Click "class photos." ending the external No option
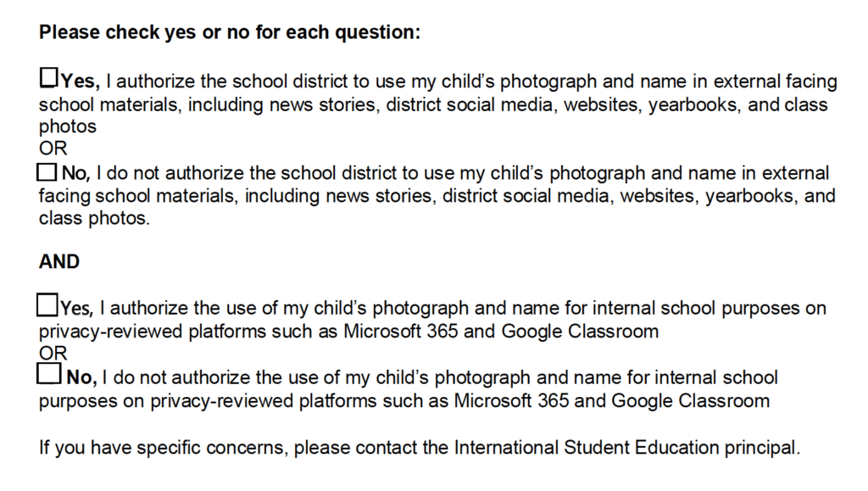Screen dimensions: 868x491 click(x=94, y=219)
